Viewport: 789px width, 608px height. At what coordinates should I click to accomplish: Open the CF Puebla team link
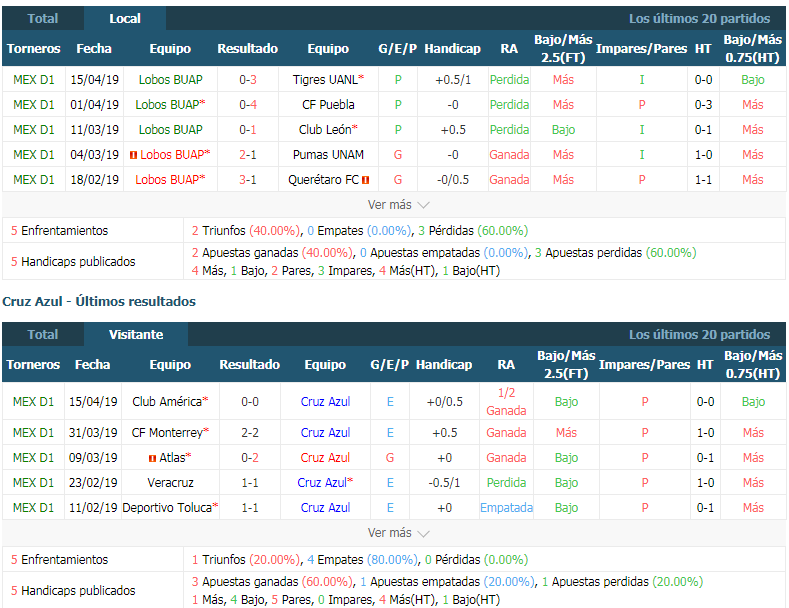coord(328,105)
